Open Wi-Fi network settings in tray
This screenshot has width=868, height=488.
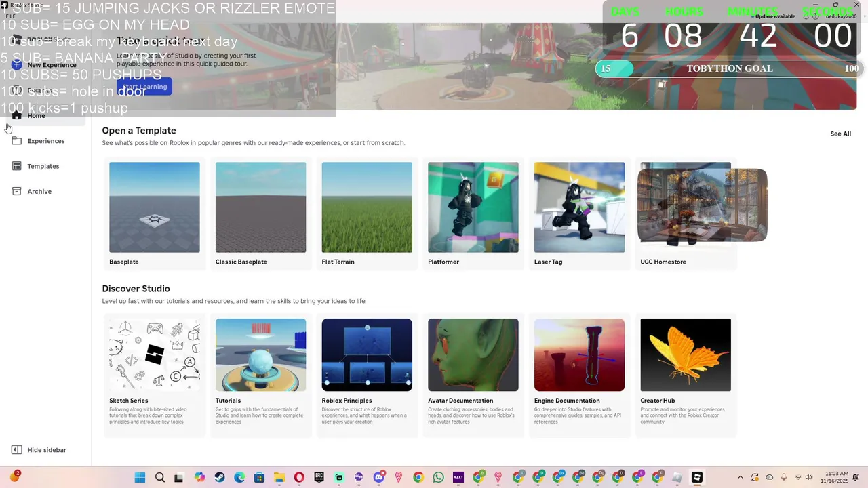coord(798,478)
